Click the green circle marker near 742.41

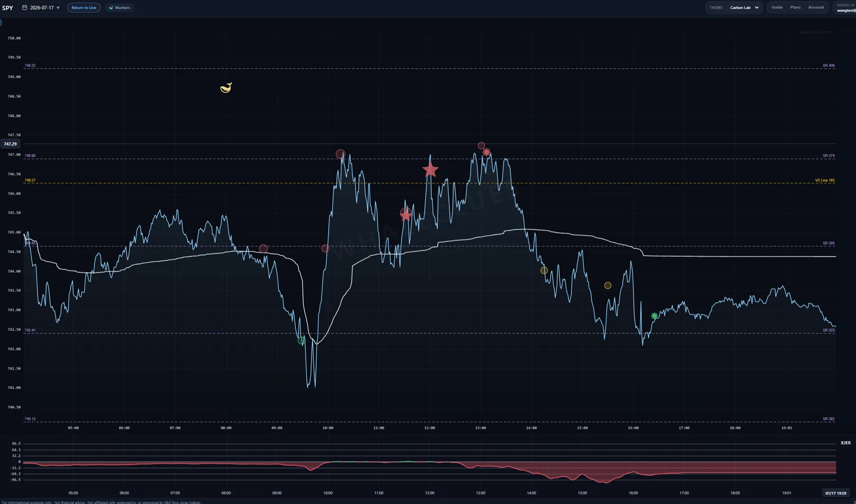click(x=301, y=340)
